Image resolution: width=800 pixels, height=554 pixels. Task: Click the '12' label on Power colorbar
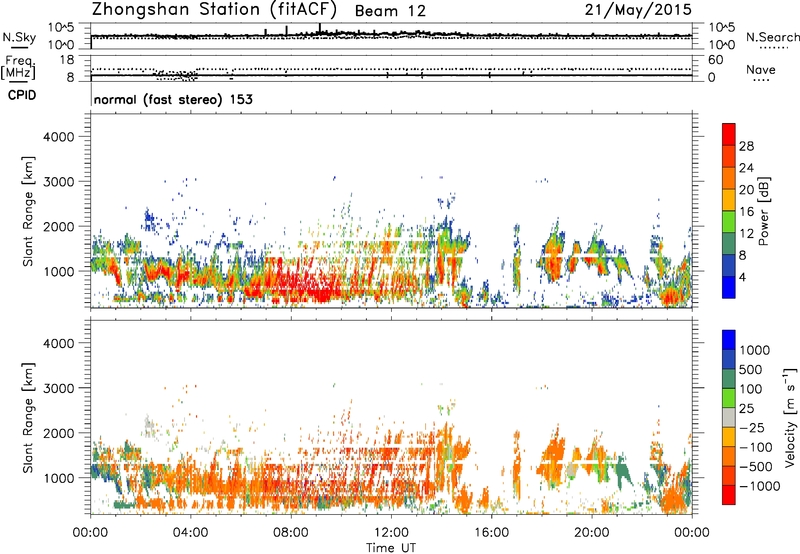click(746, 234)
